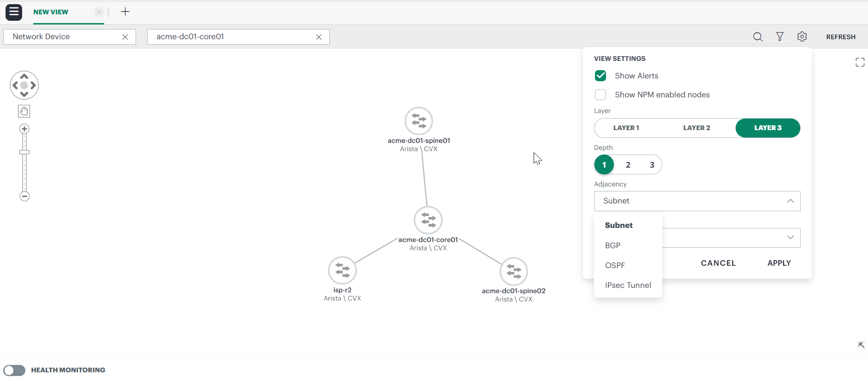This screenshot has height=382, width=868.
Task: Select the Layer 1 tab
Action: coord(626,128)
